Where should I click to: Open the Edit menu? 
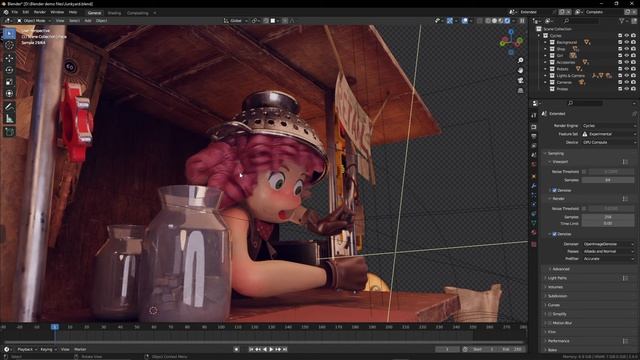click(x=26, y=12)
